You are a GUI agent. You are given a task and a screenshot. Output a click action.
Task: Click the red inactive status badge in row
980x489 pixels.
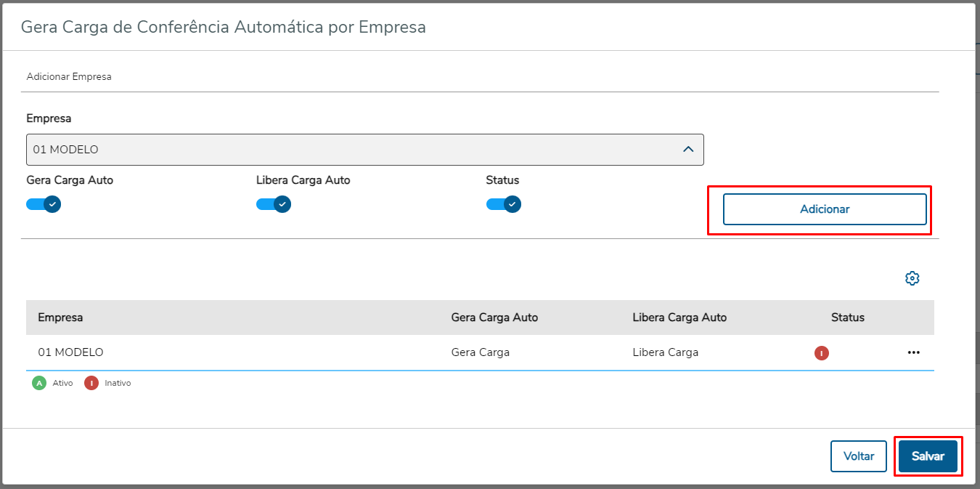[x=821, y=353]
